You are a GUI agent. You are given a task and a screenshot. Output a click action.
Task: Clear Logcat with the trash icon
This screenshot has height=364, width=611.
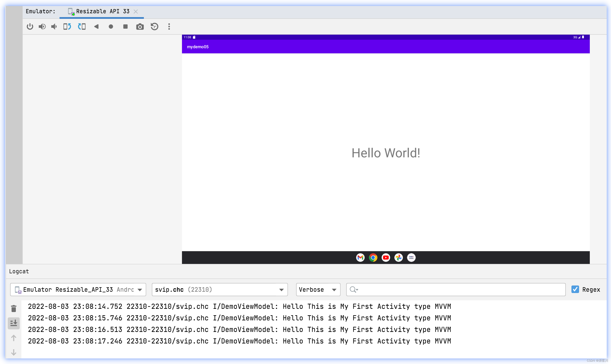(x=14, y=309)
